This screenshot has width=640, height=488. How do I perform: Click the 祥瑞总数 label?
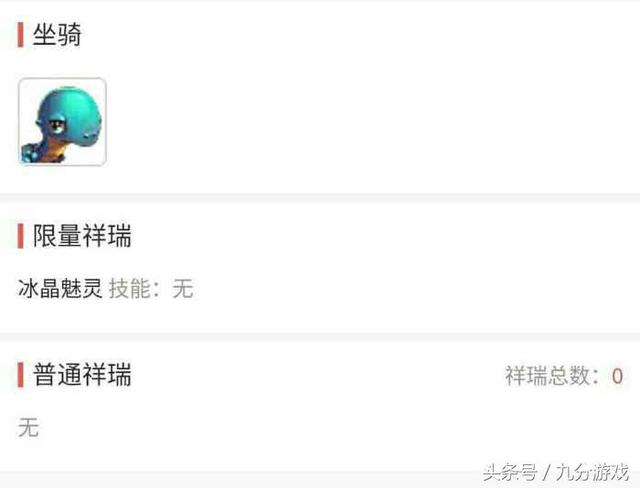(x=552, y=375)
